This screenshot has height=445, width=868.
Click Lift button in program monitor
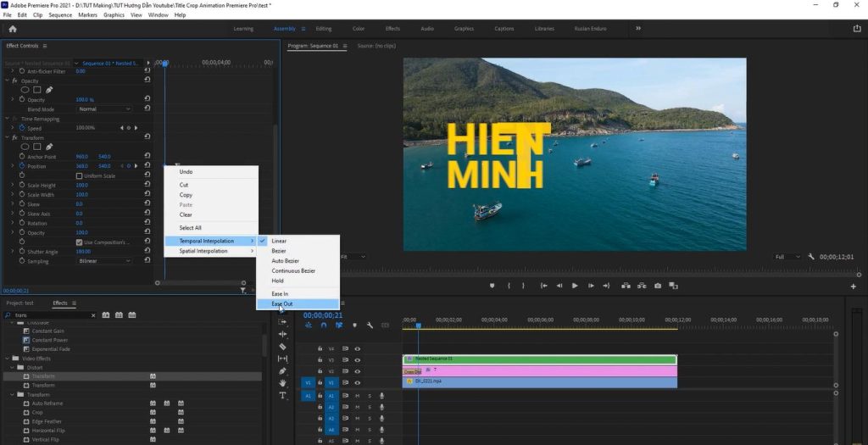(626, 286)
